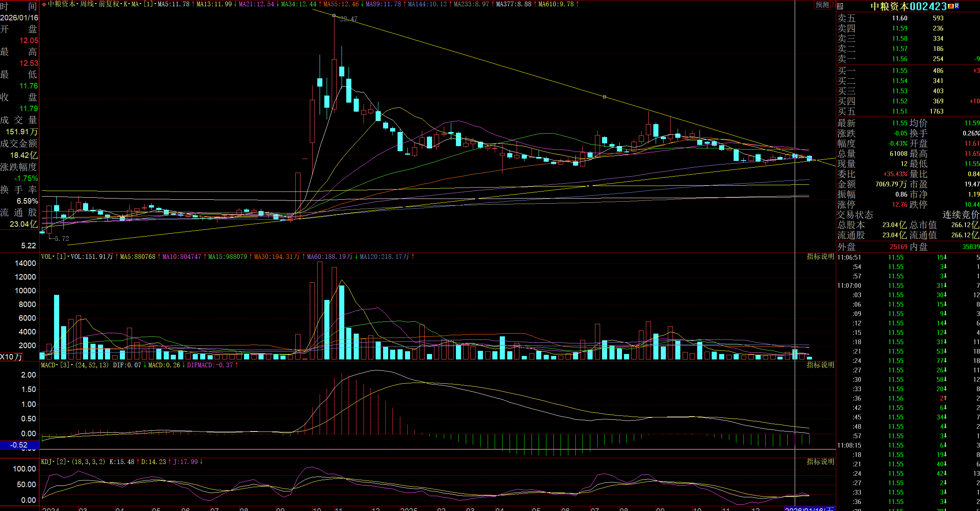The width and height of the screenshot is (980, 511).
Task: Open 指标说明 for the MACD panel
Action: pos(820,365)
